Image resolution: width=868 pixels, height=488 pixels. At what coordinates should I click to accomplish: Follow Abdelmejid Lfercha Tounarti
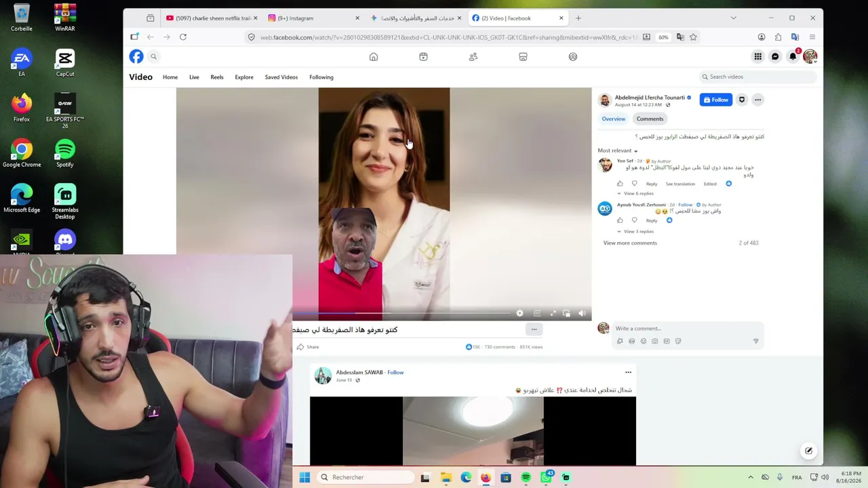[x=716, y=100]
